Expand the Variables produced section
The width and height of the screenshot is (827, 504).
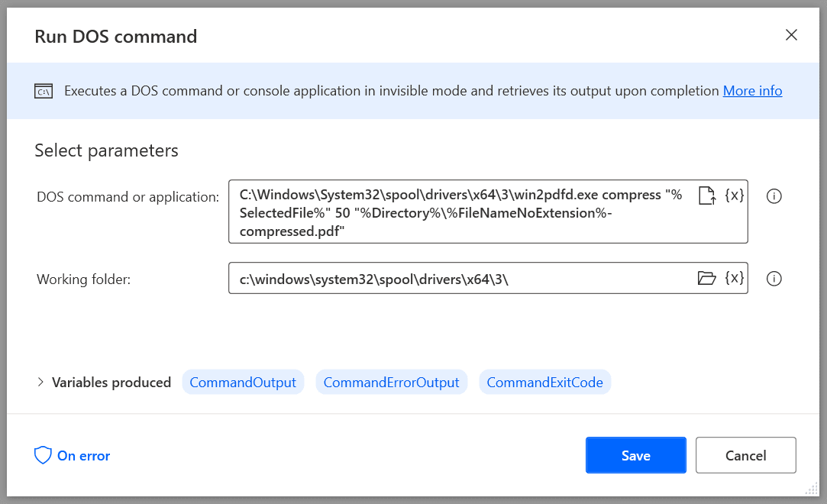point(40,383)
